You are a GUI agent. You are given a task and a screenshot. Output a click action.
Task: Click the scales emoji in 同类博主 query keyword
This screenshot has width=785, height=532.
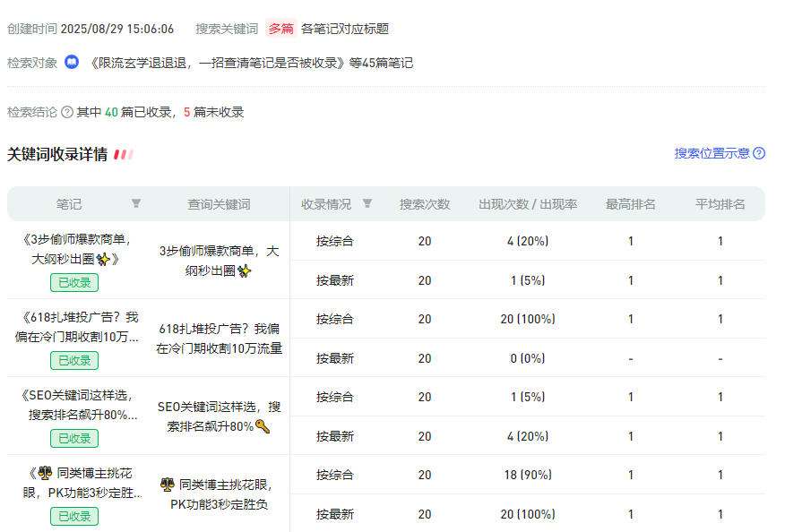click(x=168, y=485)
